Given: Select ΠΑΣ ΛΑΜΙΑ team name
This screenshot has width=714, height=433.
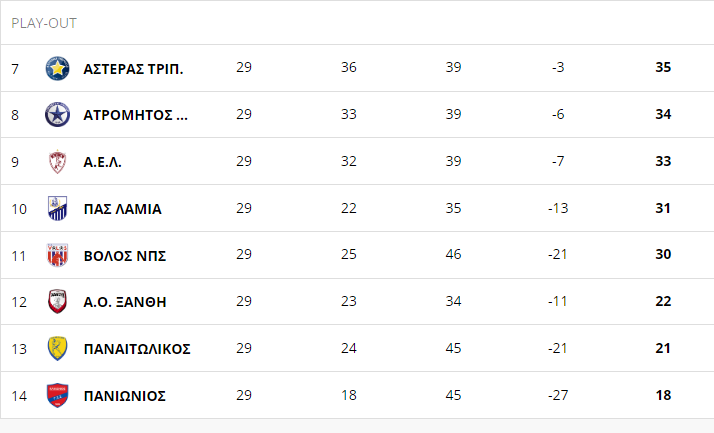Looking at the screenshot, I should pos(122,209).
